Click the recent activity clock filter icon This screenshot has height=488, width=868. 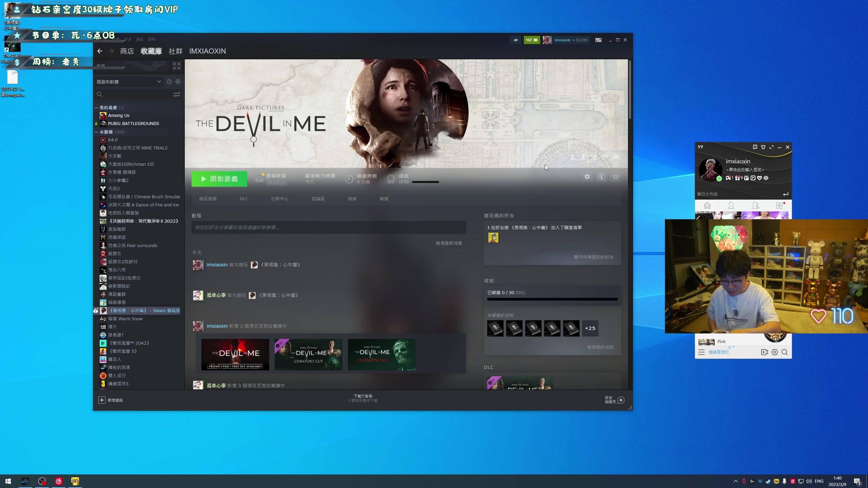click(169, 82)
